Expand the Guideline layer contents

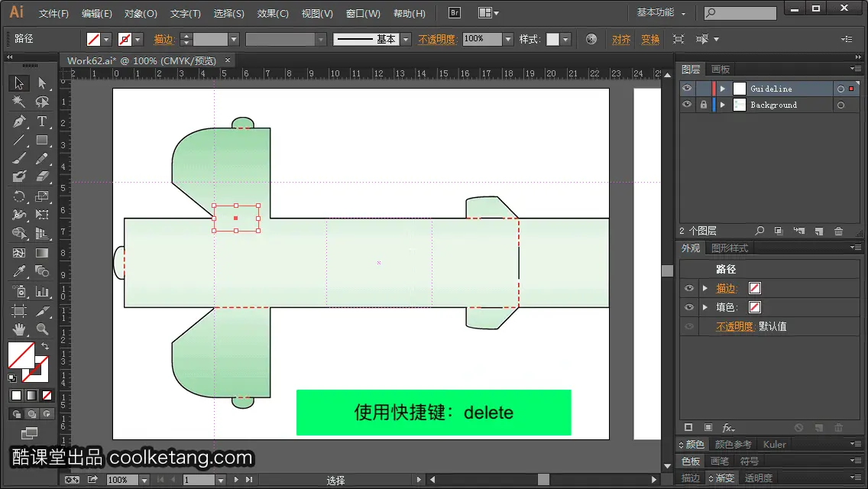[x=722, y=89]
